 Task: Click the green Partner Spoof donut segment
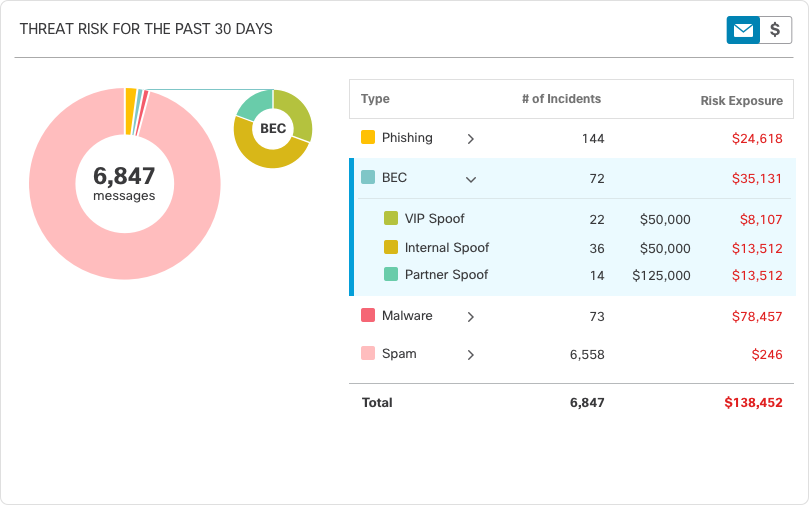254,105
